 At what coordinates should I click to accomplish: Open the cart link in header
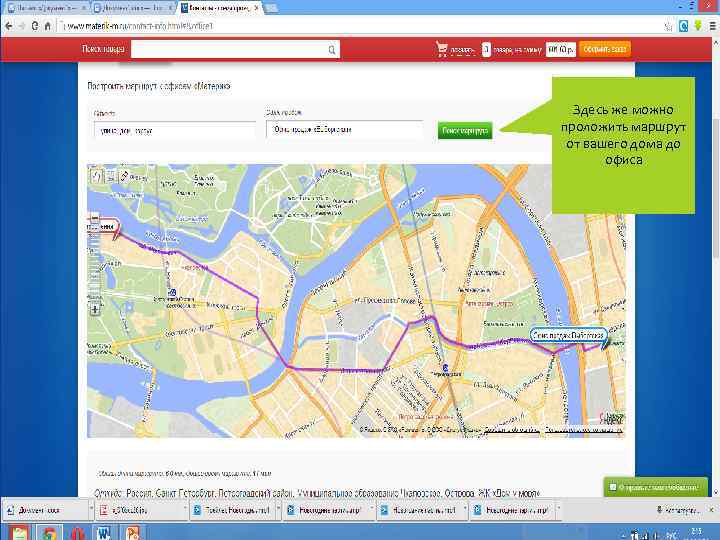coord(462,50)
